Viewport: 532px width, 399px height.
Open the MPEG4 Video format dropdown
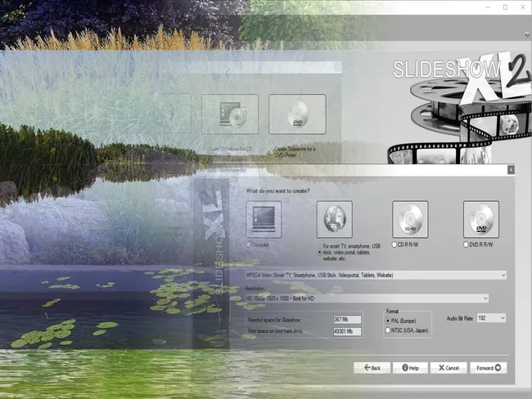[376, 275]
